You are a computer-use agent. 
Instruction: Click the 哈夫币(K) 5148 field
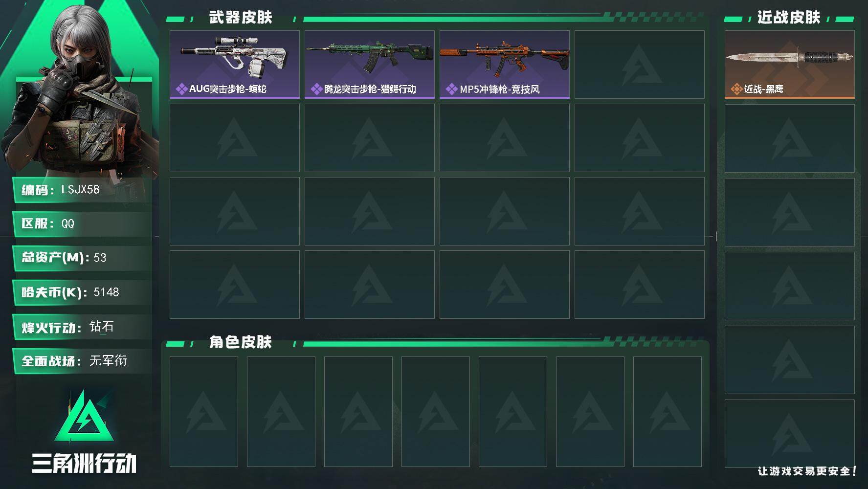pos(82,292)
